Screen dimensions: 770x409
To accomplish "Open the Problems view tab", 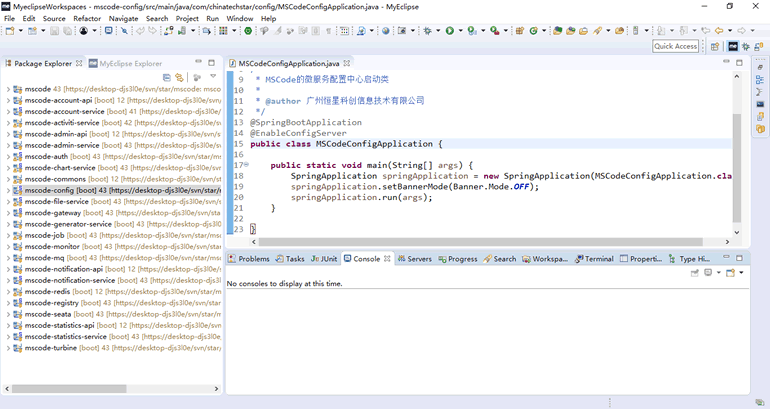I will click(x=253, y=259).
